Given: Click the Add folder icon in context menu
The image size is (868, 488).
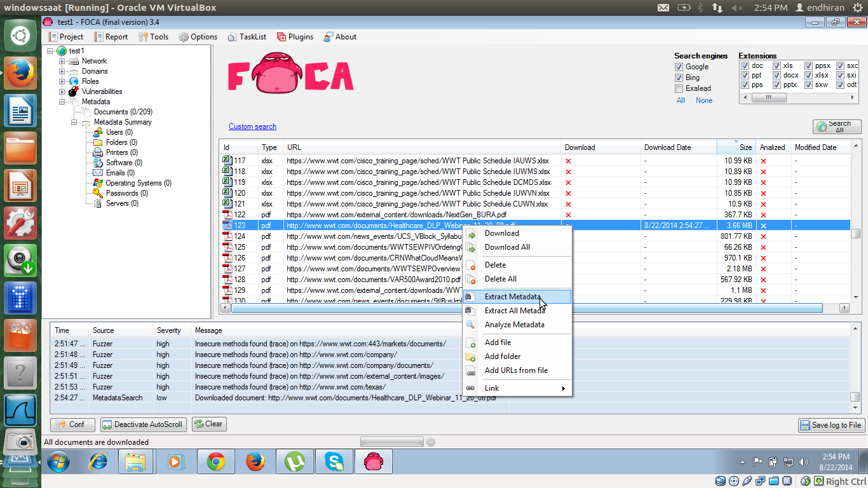Looking at the screenshot, I should [470, 356].
